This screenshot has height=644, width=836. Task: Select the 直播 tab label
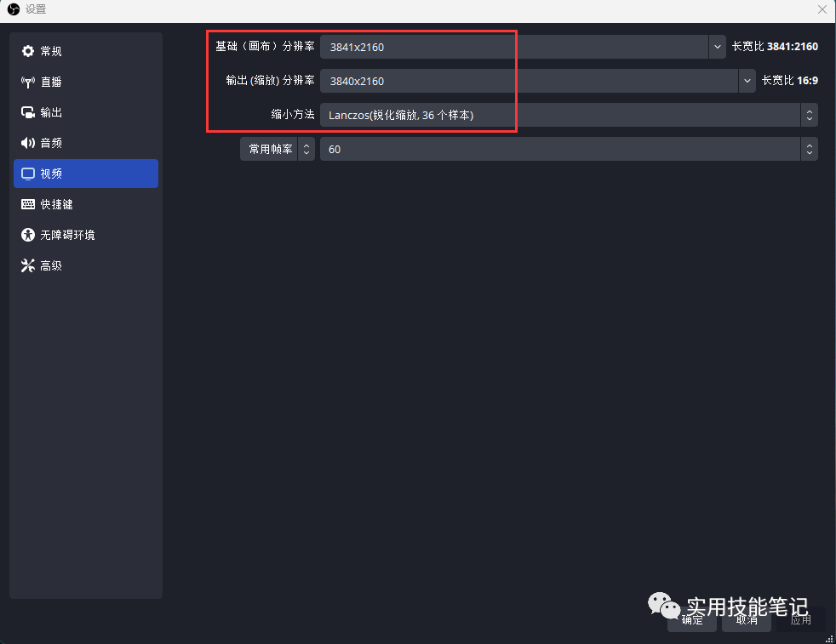[x=51, y=82]
